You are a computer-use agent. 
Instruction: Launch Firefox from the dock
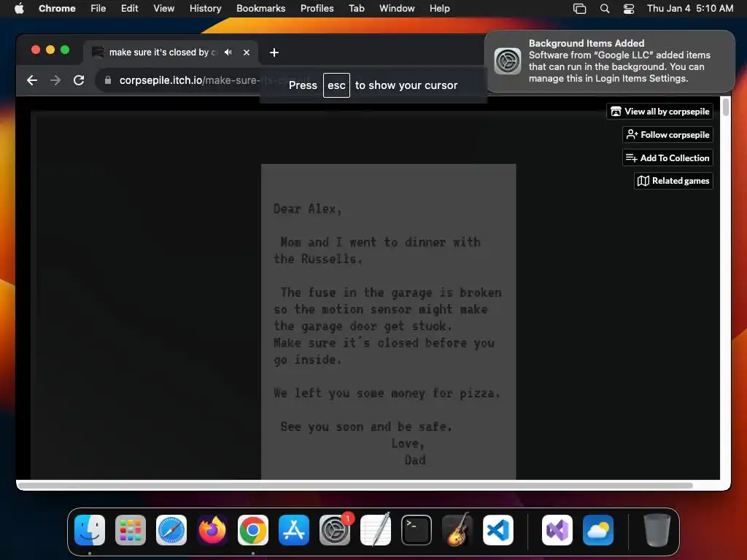pyautogui.click(x=212, y=530)
